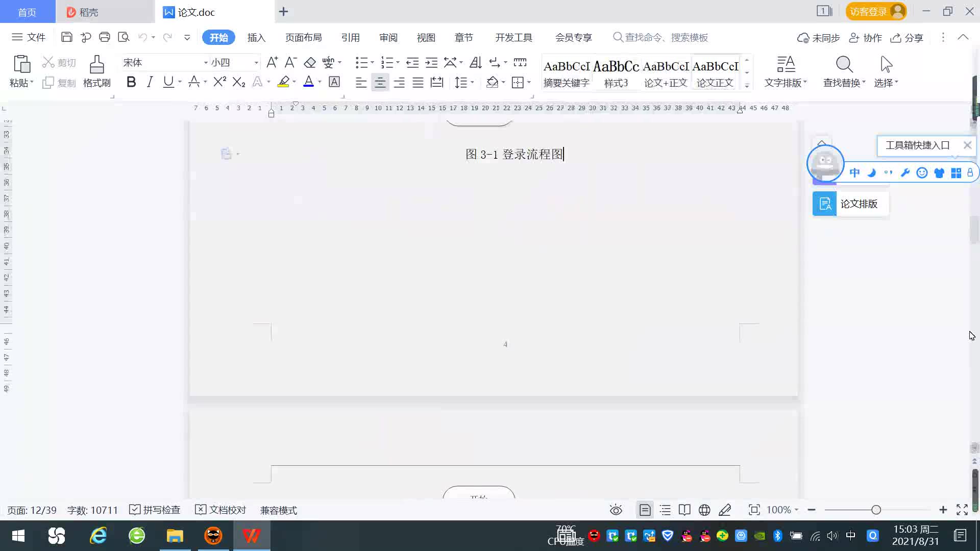Click the Save icon in quick toolbar
Screen dimensions: 980x551
66,37
